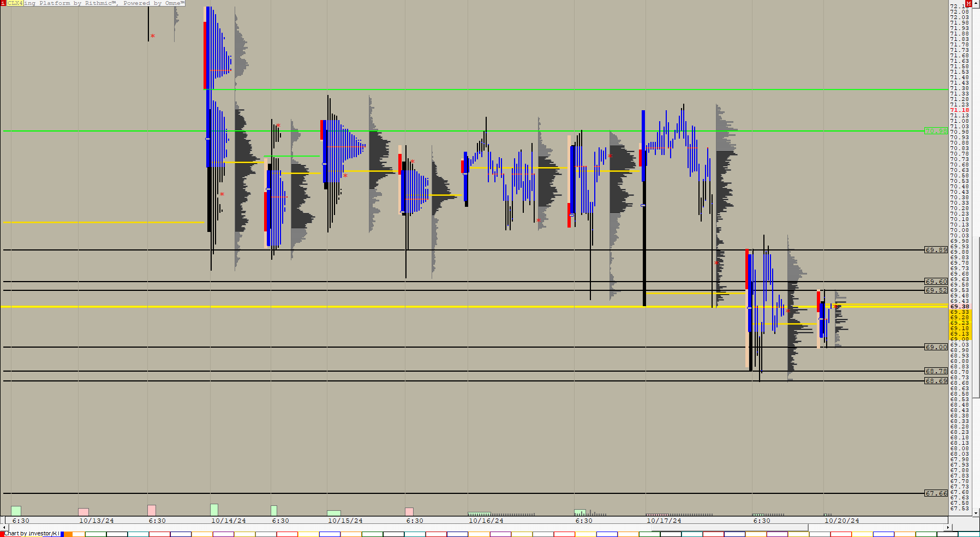Click the price axis scroll up arrow

976,3
